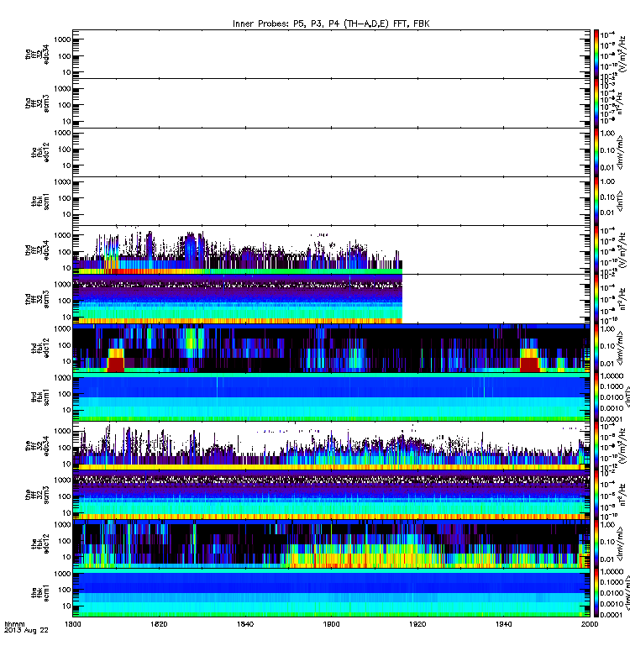The image size is (630, 672).
Task: Click the 'the fbk edc12' label near the bottom
Action: [40, 543]
